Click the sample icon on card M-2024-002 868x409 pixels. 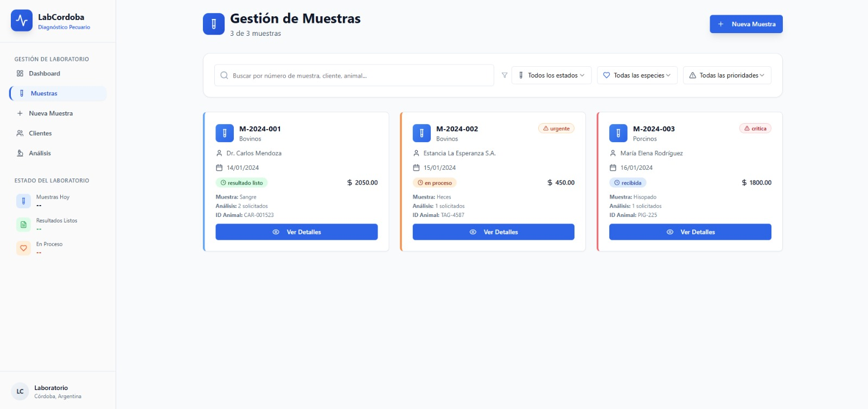coord(422,133)
